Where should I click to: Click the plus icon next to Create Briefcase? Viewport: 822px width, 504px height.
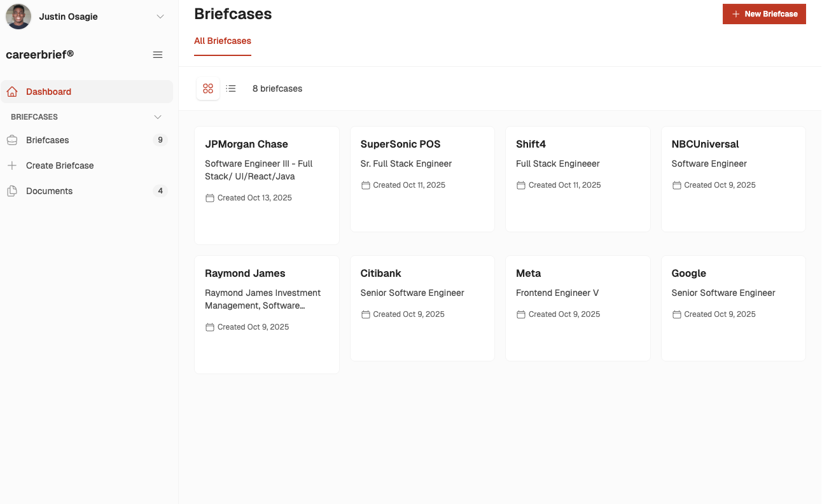(x=12, y=165)
